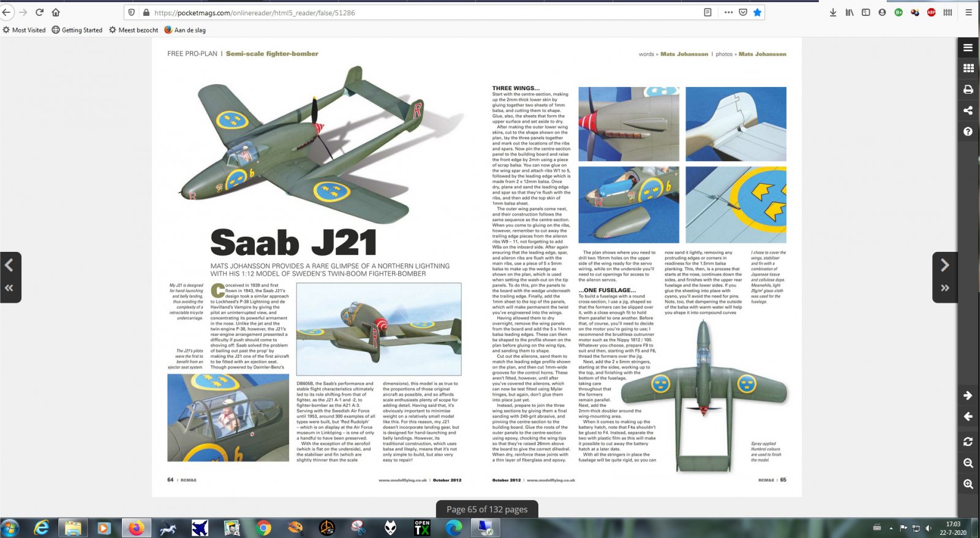This screenshot has width=980, height=538.
Task: Open OpenTX from taskbar
Action: 422,528
